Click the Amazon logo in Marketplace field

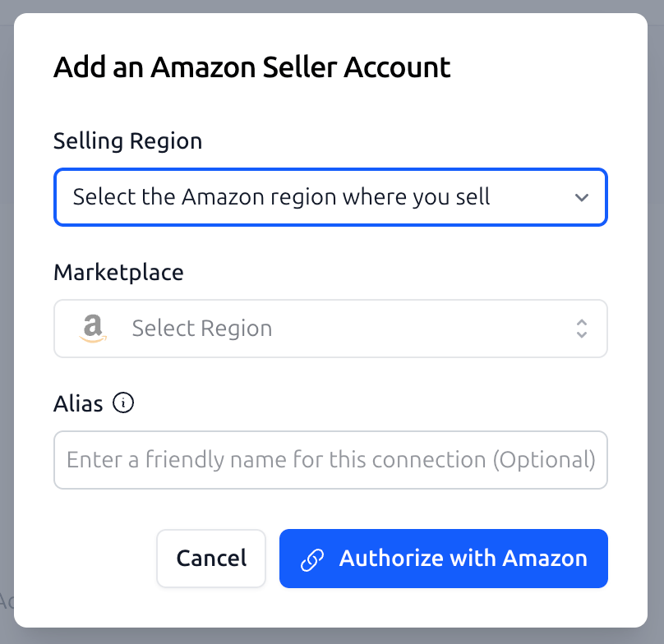click(x=93, y=328)
